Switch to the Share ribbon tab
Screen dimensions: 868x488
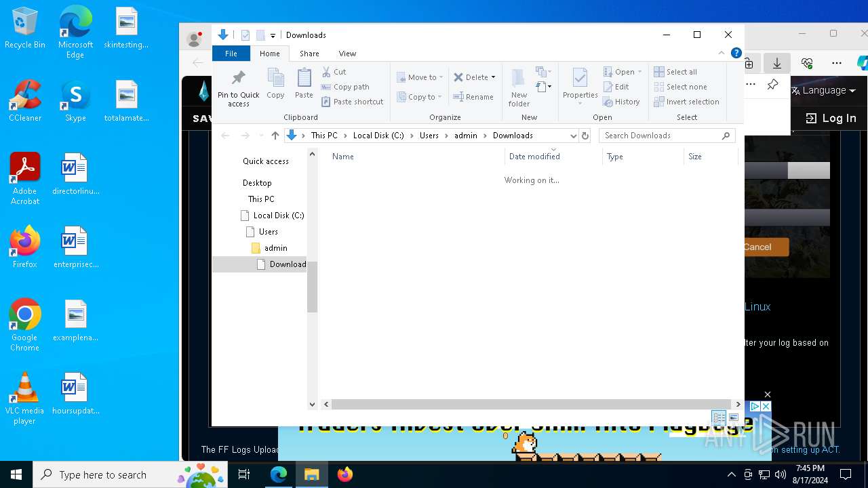[309, 54]
